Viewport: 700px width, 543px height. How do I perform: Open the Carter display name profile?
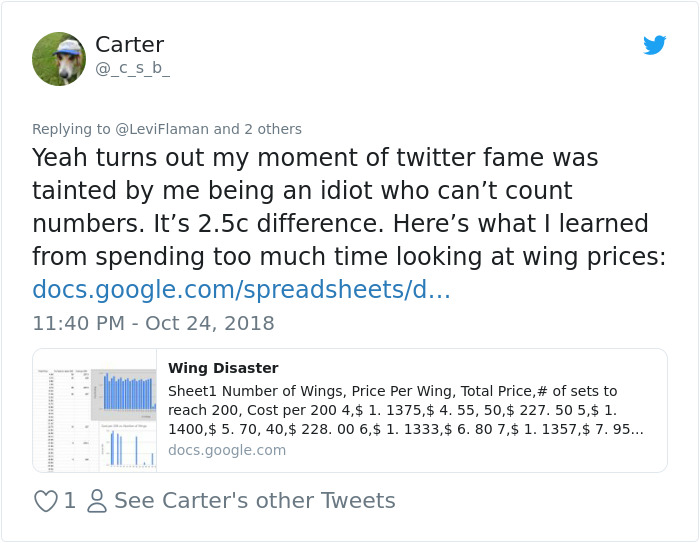click(129, 44)
